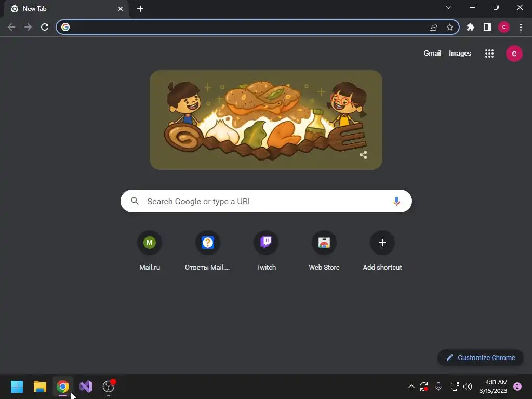
Task: Open network settings from the tray icon
Action: pyautogui.click(x=455, y=387)
